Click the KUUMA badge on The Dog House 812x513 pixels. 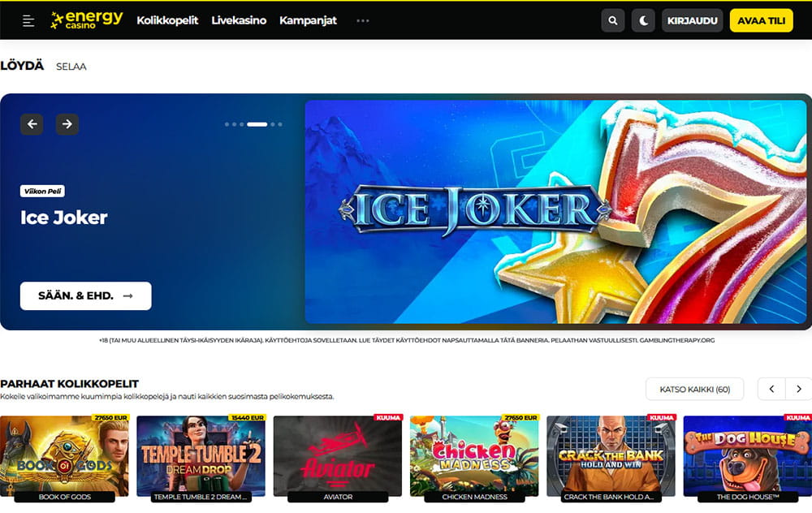click(x=798, y=418)
